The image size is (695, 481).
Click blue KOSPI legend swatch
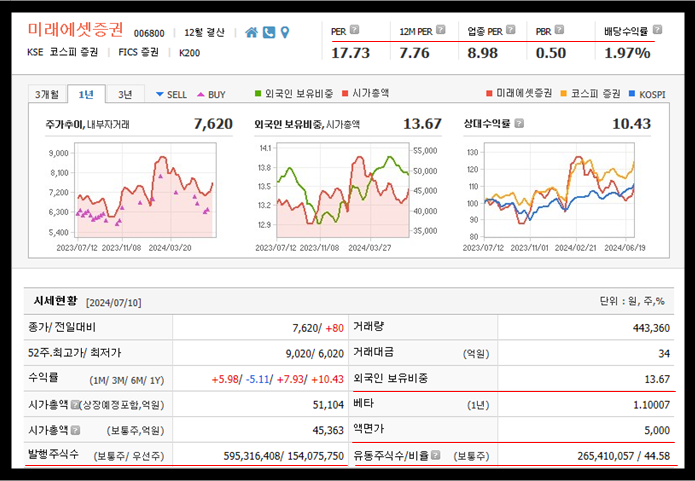(632, 94)
